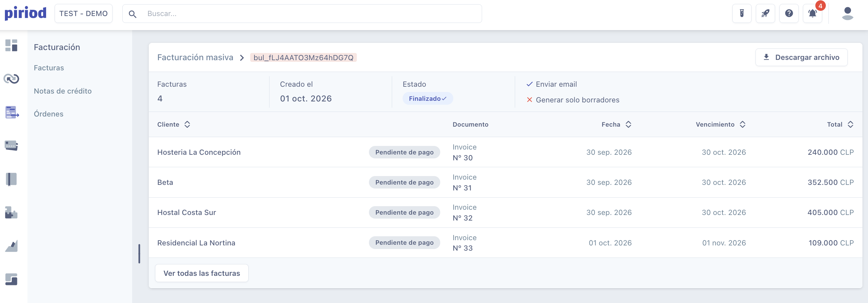The width and height of the screenshot is (868, 303).
Task: Click the sidebar collapse handle bar
Action: coord(139,254)
